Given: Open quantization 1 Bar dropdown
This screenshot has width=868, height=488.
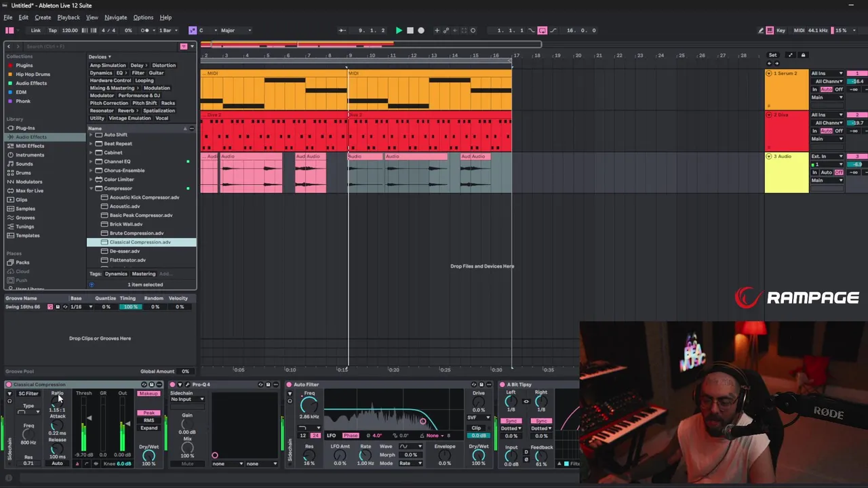Looking at the screenshot, I should pos(167,30).
